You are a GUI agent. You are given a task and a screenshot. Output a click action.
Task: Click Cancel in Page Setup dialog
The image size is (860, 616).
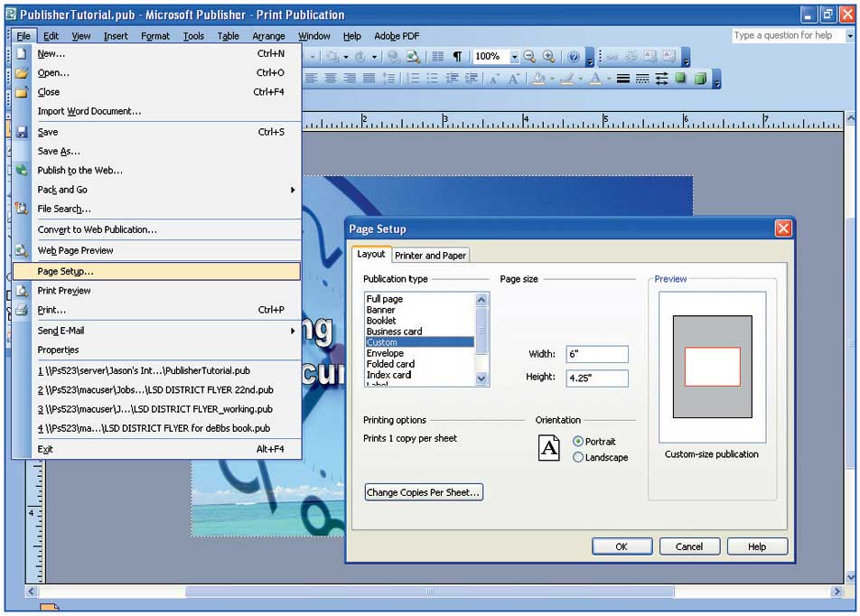[x=689, y=546]
